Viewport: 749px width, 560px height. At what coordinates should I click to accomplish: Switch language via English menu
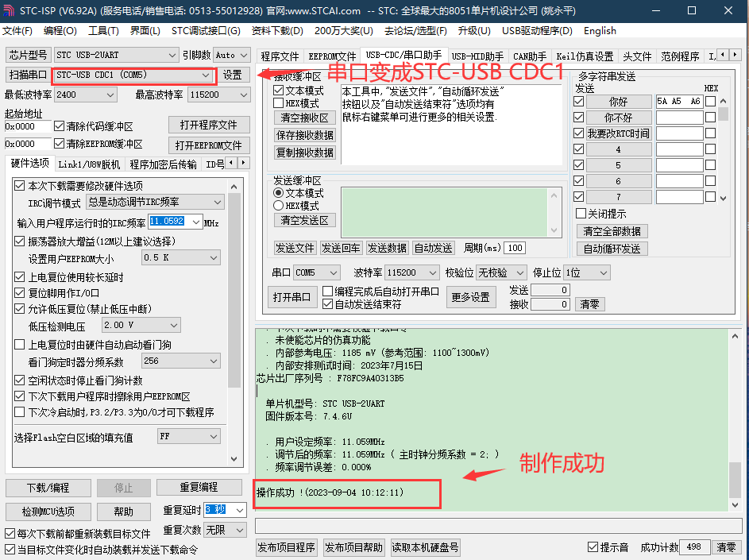600,31
